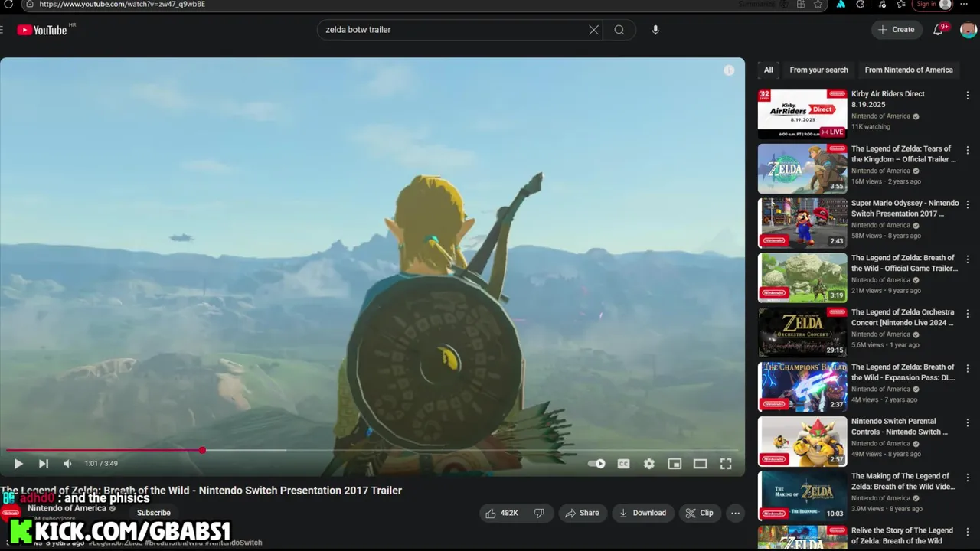Open the notifications bell

coord(938,30)
